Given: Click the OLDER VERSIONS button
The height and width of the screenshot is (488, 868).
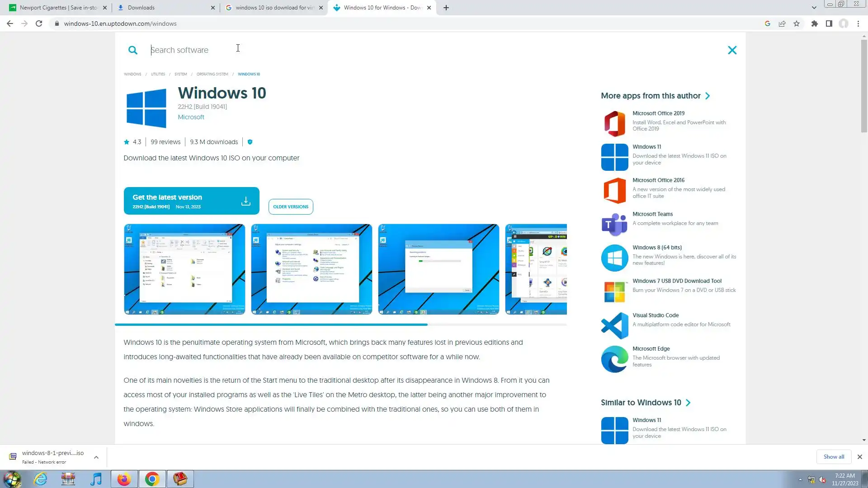Looking at the screenshot, I should (290, 206).
